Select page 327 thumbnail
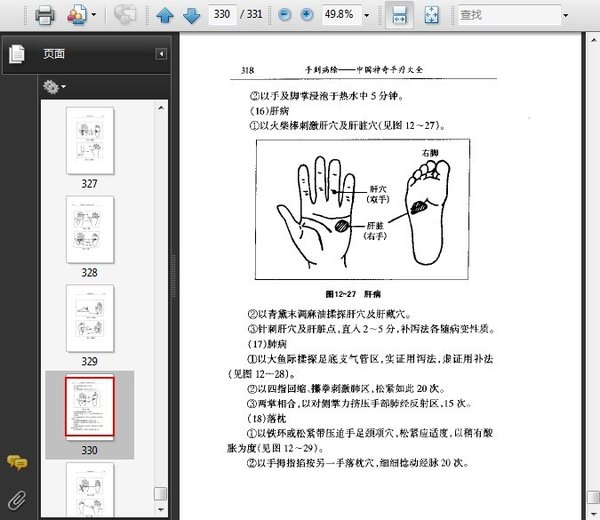600x520 pixels. [90, 140]
